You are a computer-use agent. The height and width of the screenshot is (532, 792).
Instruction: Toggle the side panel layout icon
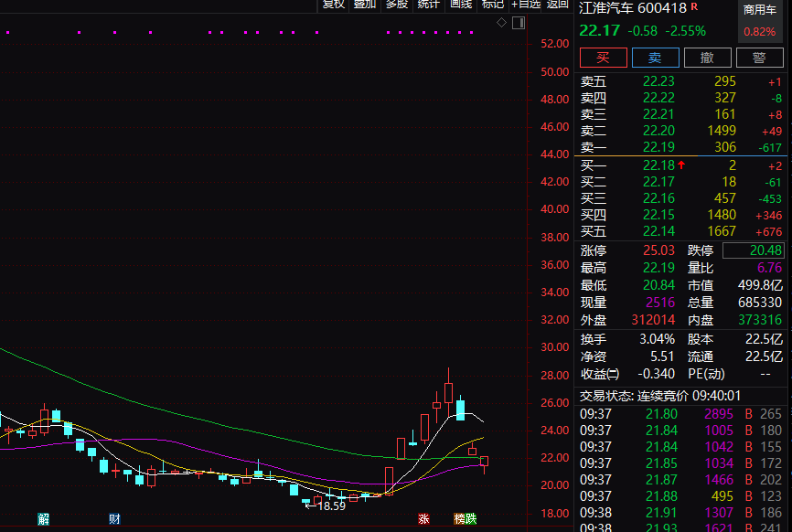(x=519, y=23)
